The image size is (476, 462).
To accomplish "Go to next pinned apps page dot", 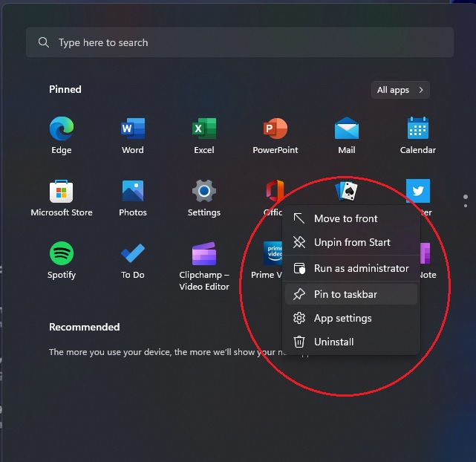I will [x=466, y=206].
